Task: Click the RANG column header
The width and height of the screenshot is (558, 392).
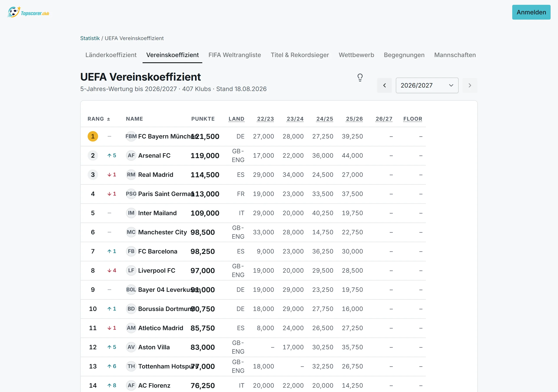Action: tap(96, 119)
